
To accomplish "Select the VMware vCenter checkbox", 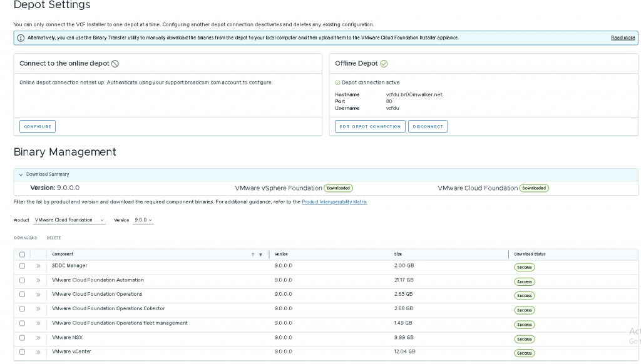I will click(22, 351).
